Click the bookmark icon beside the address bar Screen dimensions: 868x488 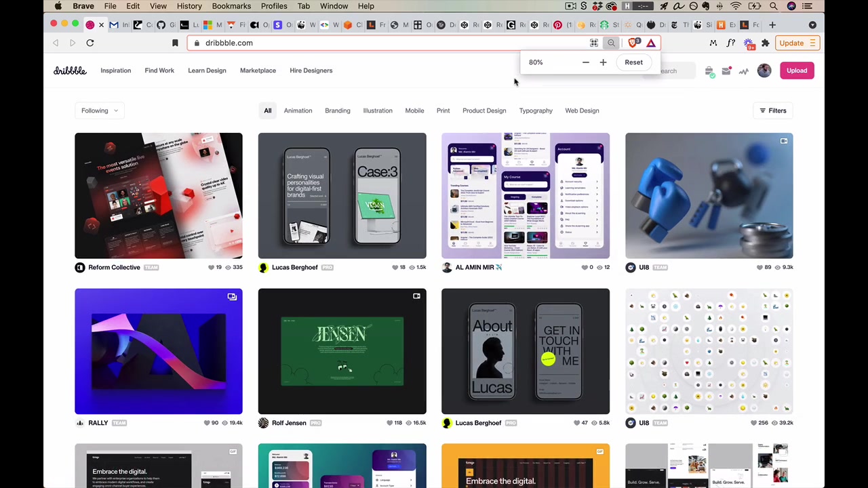coord(175,43)
